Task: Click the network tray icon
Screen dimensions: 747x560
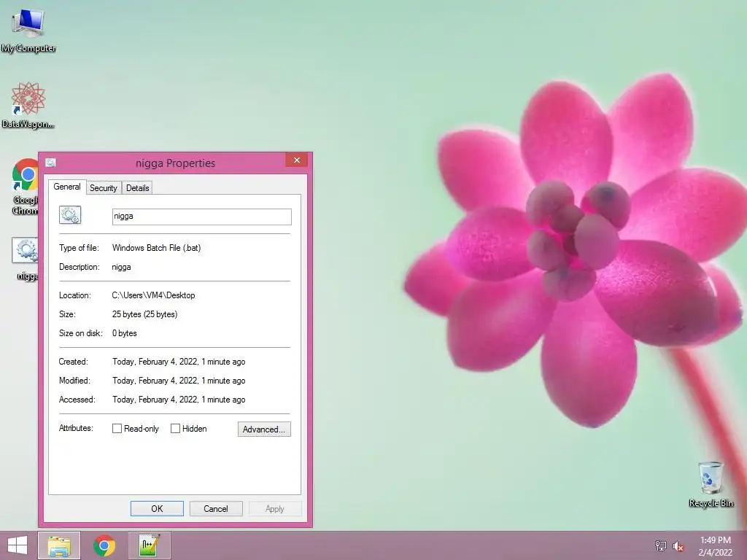Action: tap(660, 545)
